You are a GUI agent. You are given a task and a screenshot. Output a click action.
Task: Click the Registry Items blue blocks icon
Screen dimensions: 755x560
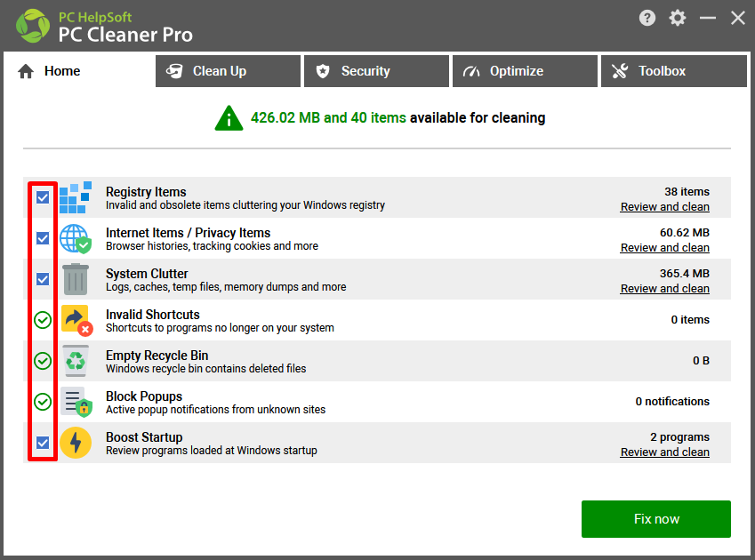click(x=76, y=197)
